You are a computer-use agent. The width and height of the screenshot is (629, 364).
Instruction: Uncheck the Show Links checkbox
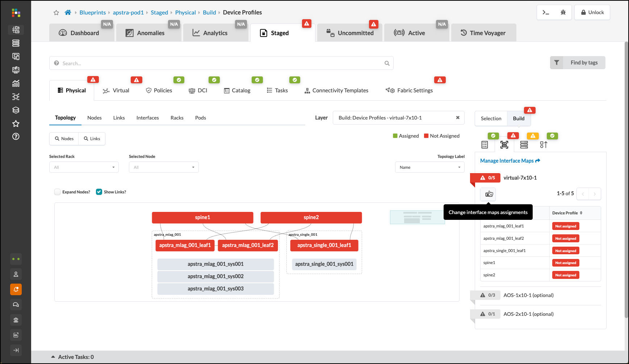[x=99, y=192]
